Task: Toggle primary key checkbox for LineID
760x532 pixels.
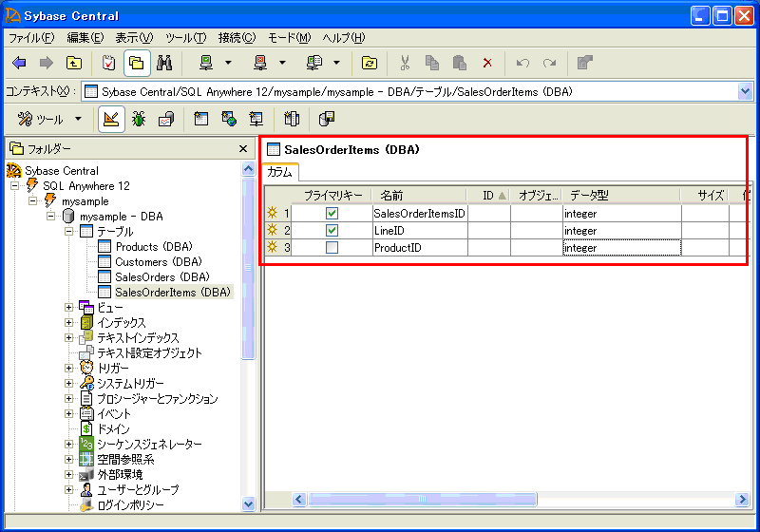Action: [332, 231]
